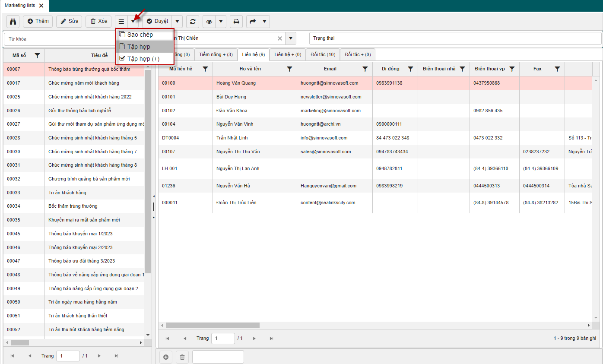This screenshot has width=603, height=364.
Task: Go to last page in left pager
Action: point(117,356)
